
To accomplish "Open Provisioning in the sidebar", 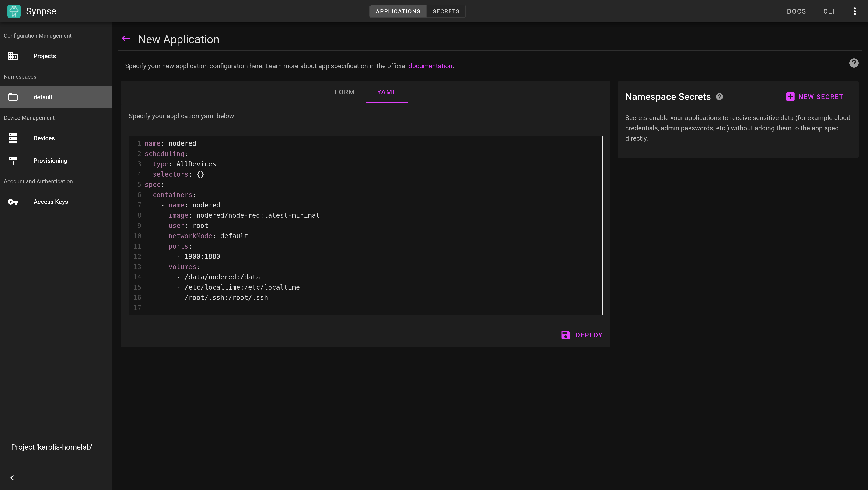I will 50,160.
